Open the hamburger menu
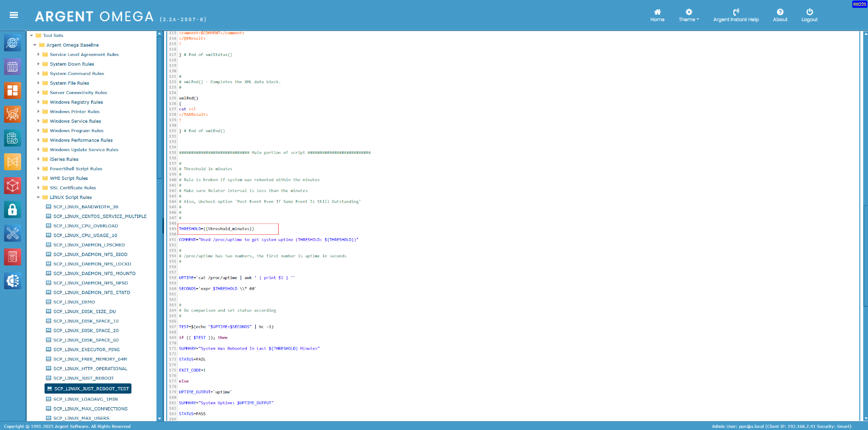The image size is (868, 430). pyautogui.click(x=14, y=15)
